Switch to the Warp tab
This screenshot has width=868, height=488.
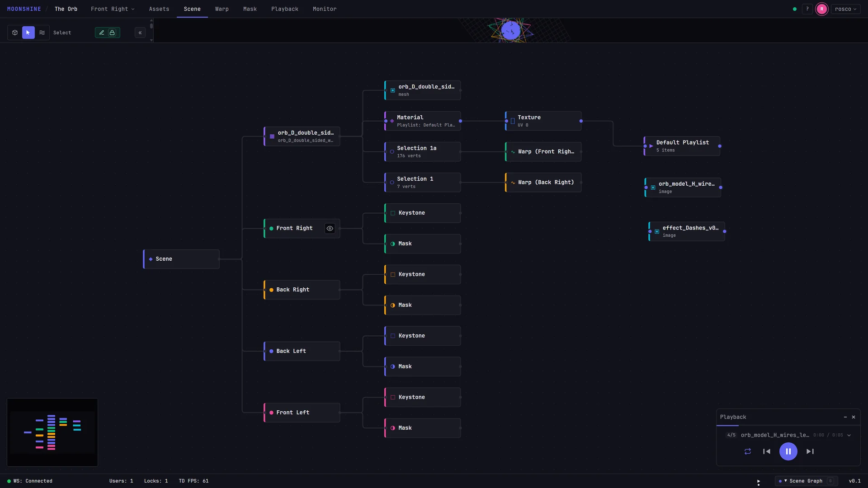[x=222, y=9]
